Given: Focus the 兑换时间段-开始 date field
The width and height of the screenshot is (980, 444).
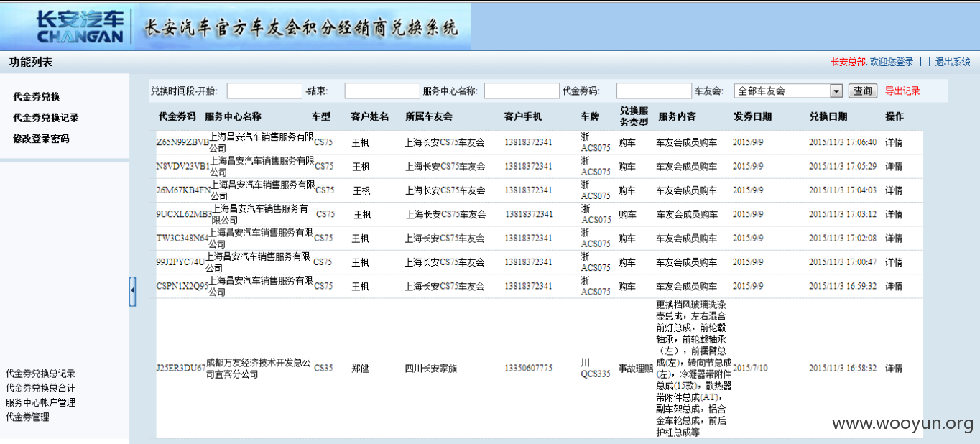Looking at the screenshot, I should (264, 91).
